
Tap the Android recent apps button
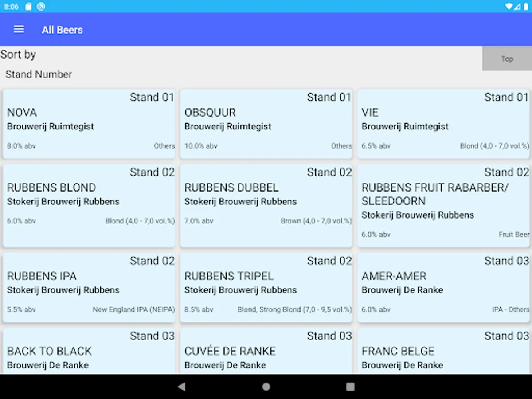click(350, 387)
